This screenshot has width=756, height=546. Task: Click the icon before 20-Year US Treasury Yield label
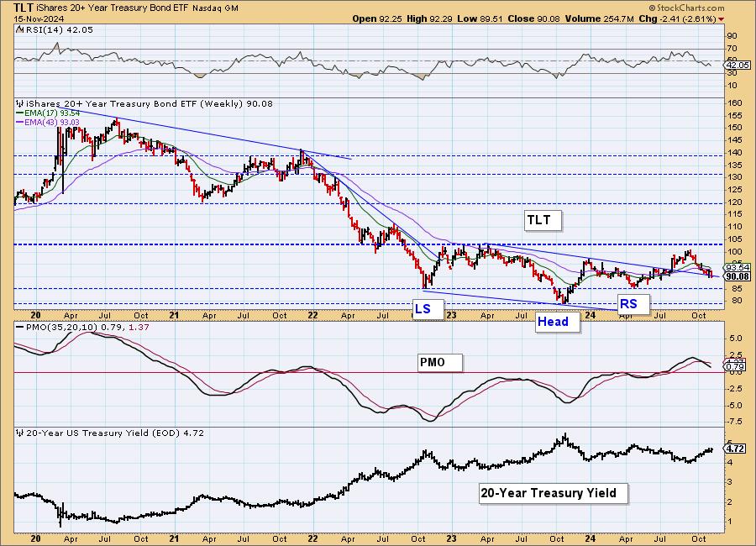point(20,433)
